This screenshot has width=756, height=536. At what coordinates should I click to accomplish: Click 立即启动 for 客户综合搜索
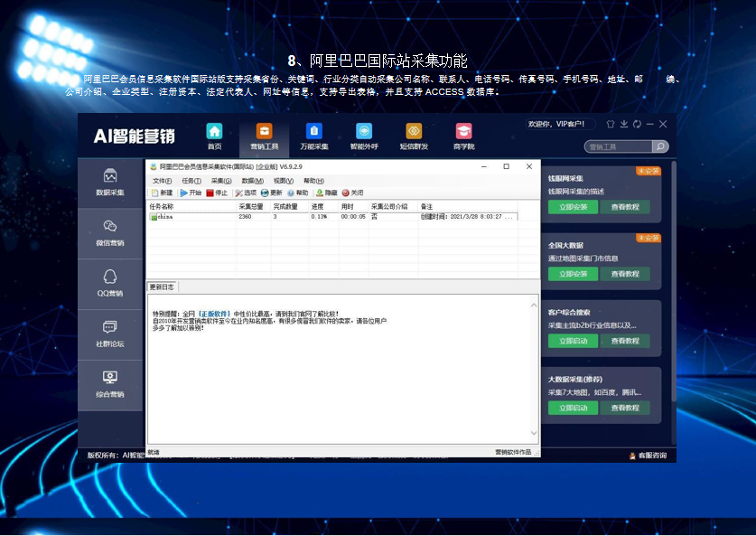(x=573, y=341)
